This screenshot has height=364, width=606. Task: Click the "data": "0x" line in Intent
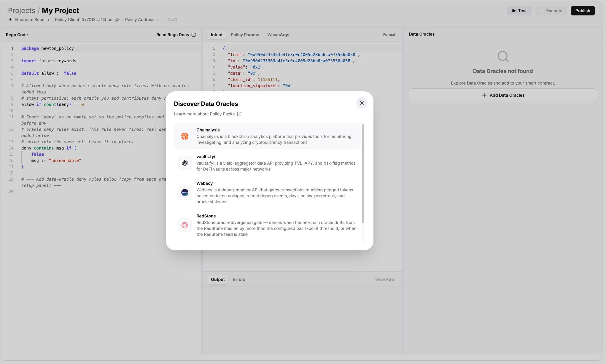pos(244,73)
